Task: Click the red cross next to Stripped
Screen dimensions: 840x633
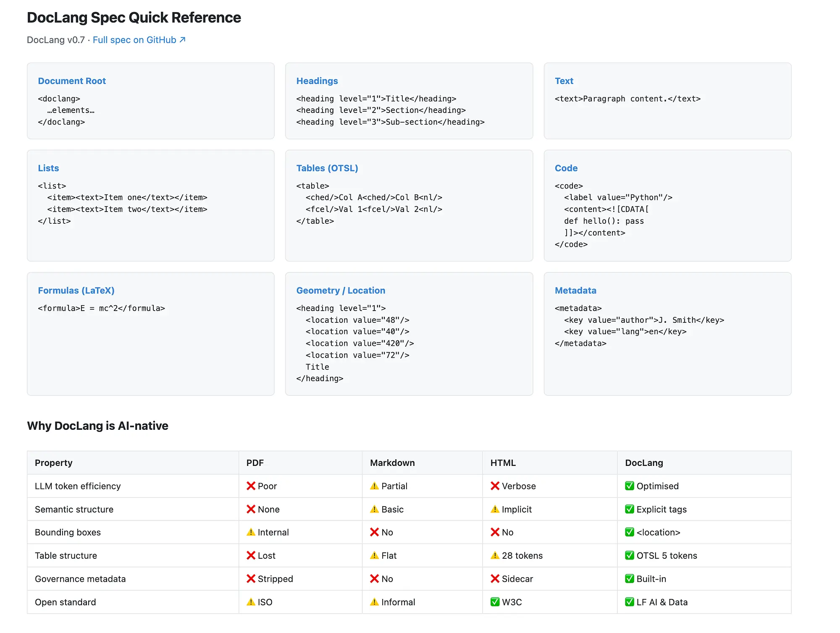Action: (x=251, y=579)
